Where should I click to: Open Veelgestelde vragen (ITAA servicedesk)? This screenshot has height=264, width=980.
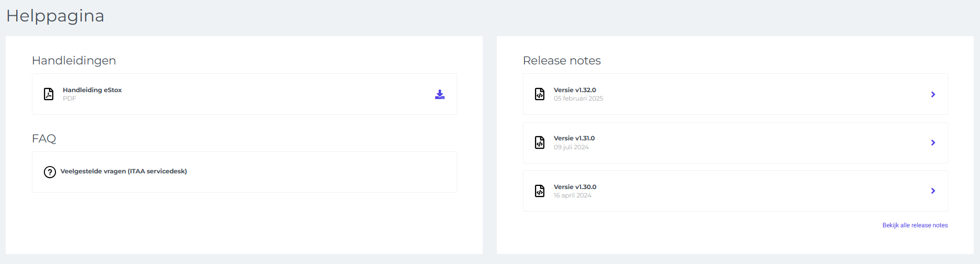click(123, 171)
